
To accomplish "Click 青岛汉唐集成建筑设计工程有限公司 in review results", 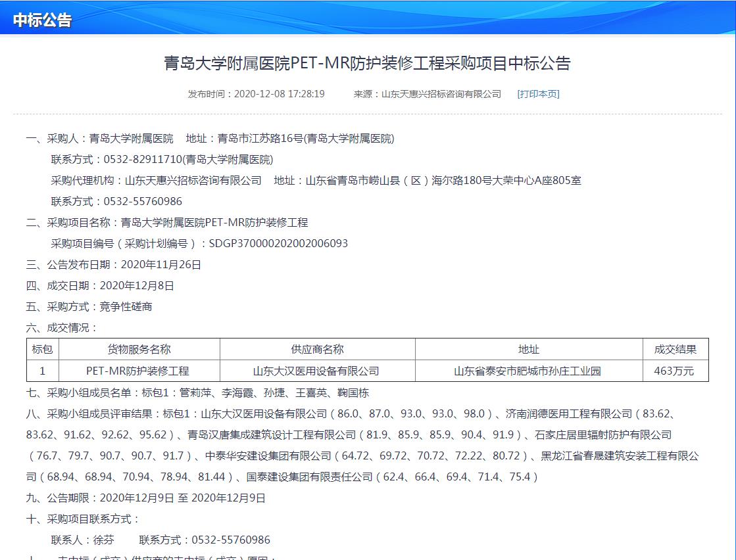I will point(272,434).
